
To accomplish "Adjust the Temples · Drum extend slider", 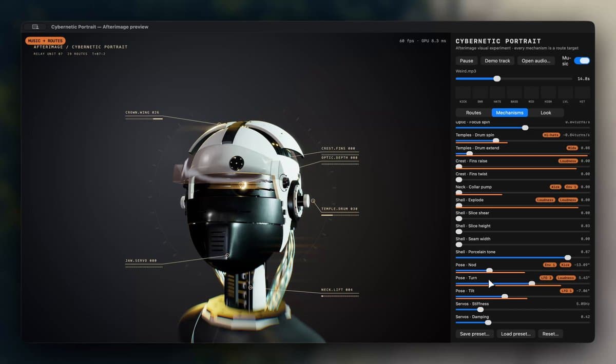I will [523, 153].
